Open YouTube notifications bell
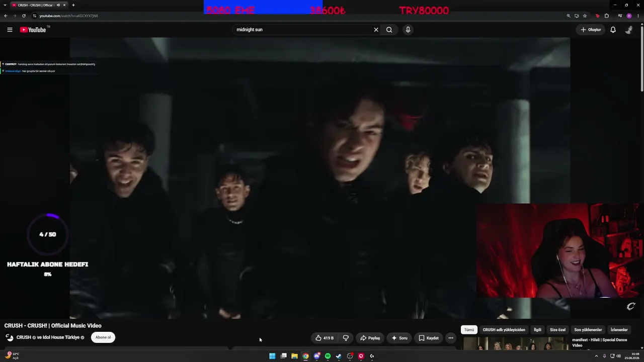The image size is (644, 362). click(613, 30)
